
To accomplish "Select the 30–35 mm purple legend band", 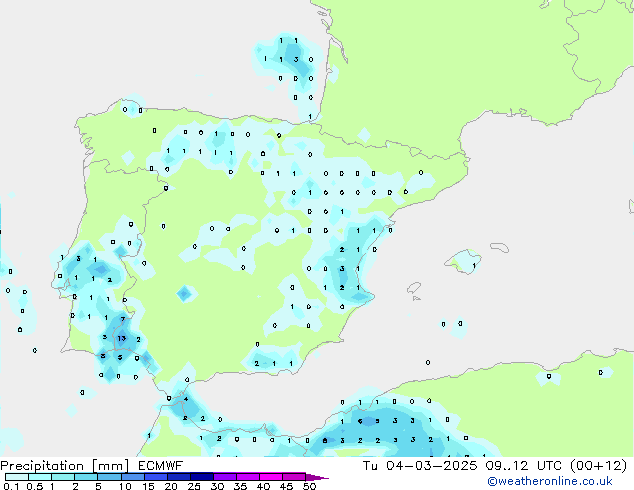I will tap(224, 477).
